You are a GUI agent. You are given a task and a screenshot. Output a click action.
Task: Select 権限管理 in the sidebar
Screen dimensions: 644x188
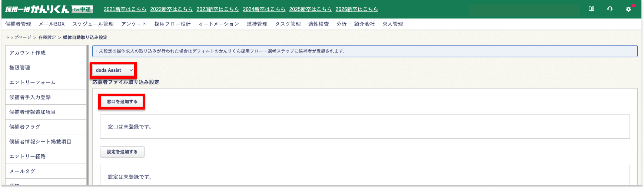20,68
